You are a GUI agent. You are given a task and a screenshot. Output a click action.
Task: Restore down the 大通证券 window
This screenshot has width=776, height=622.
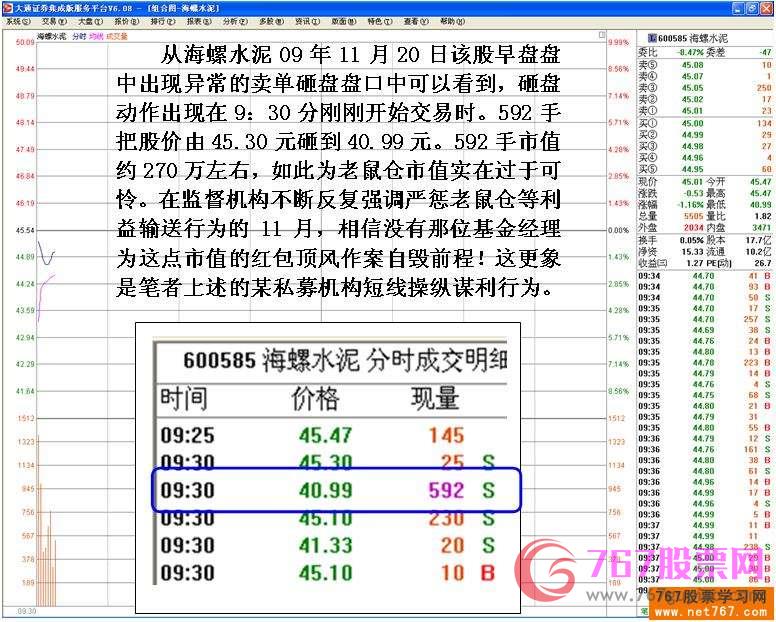click(751, 8)
